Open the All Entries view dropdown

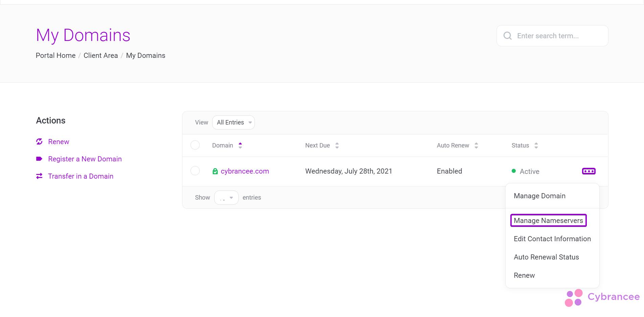pyautogui.click(x=234, y=122)
